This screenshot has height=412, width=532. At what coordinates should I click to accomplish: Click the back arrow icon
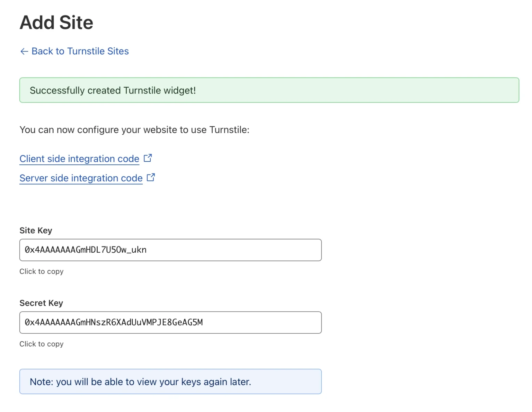click(x=24, y=52)
